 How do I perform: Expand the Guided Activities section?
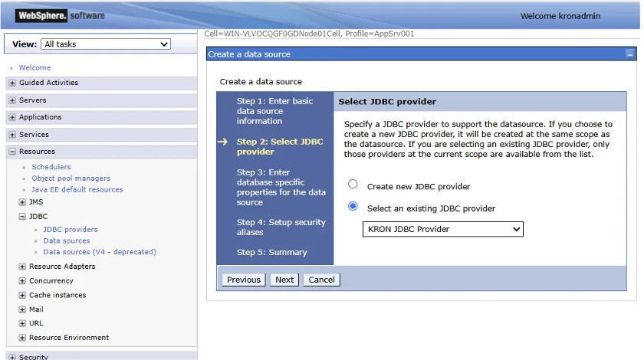(x=12, y=83)
